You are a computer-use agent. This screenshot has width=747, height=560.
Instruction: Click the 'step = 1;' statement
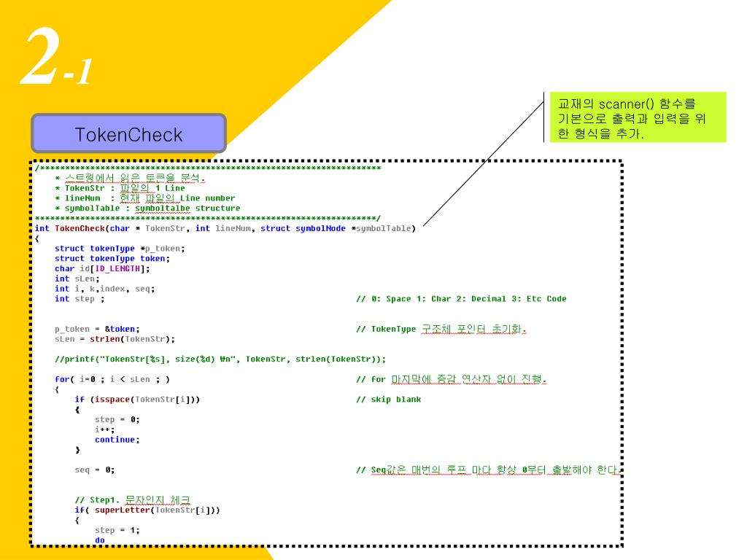coord(117,530)
